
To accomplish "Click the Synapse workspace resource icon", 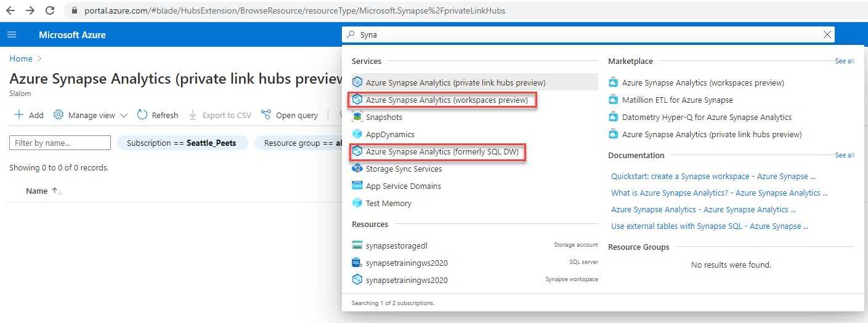I will click(x=357, y=280).
